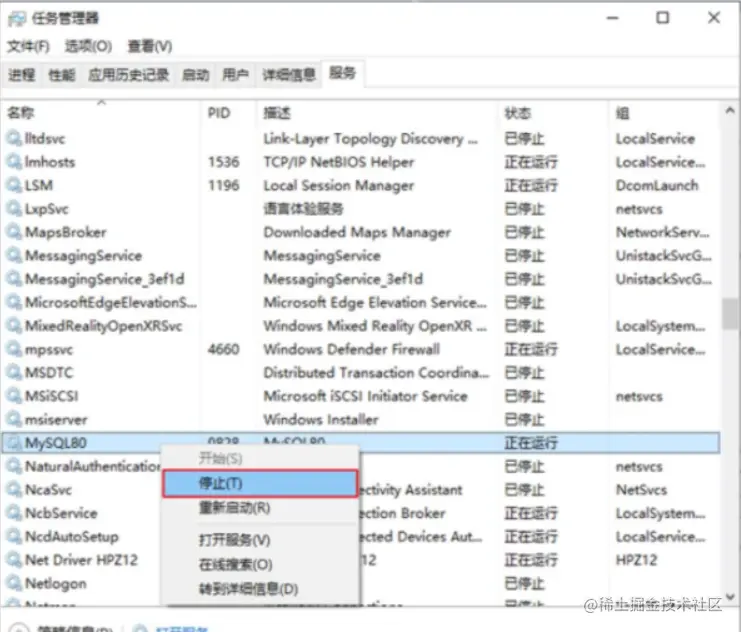This screenshot has height=632, width=741.
Task: Click the MessagingService_3ef1d row icon
Action: 14,278
